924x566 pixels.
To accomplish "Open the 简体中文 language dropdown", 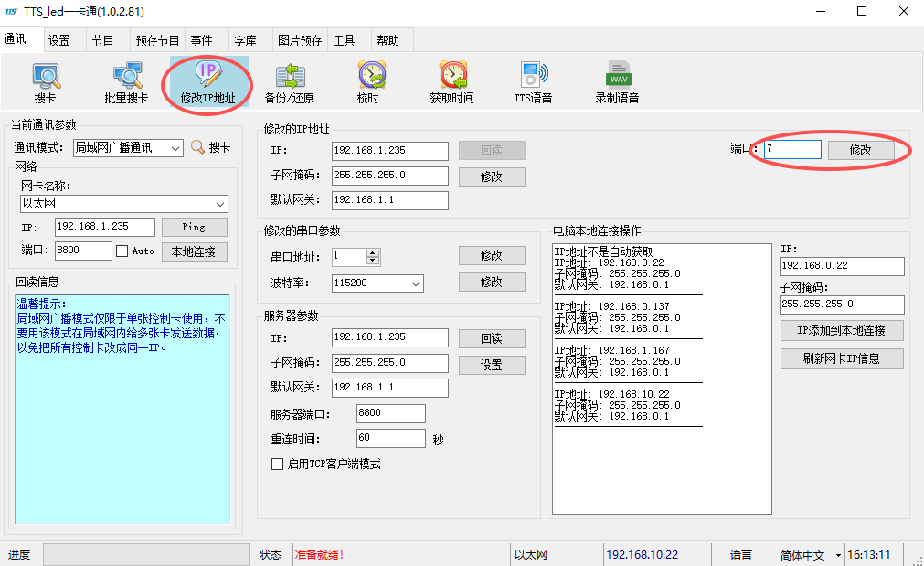I will [x=838, y=555].
